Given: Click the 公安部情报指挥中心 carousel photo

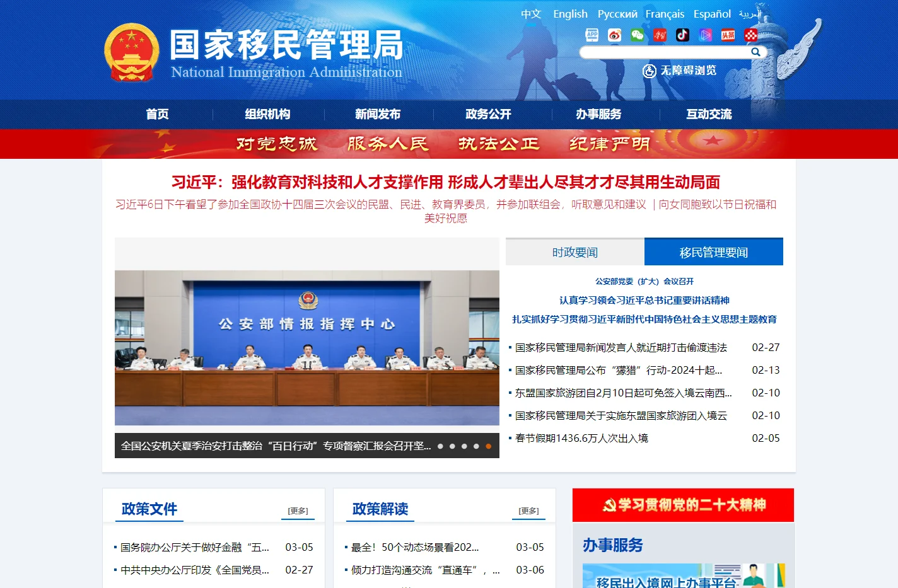Looking at the screenshot, I should point(307,348).
